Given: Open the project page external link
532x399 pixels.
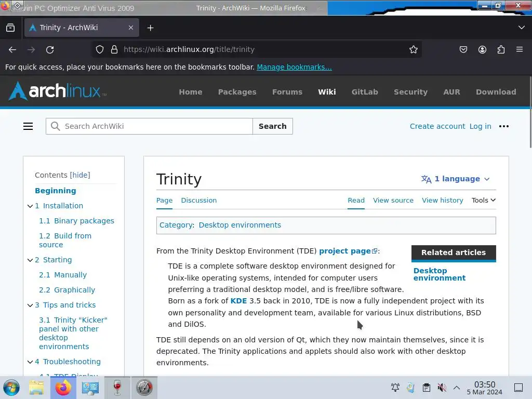Looking at the screenshot, I should 348,251.
